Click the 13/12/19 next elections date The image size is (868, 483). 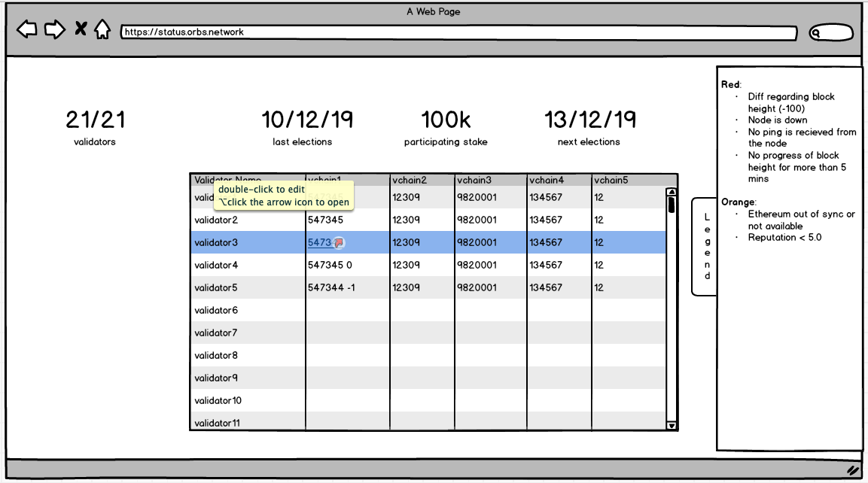(x=590, y=120)
